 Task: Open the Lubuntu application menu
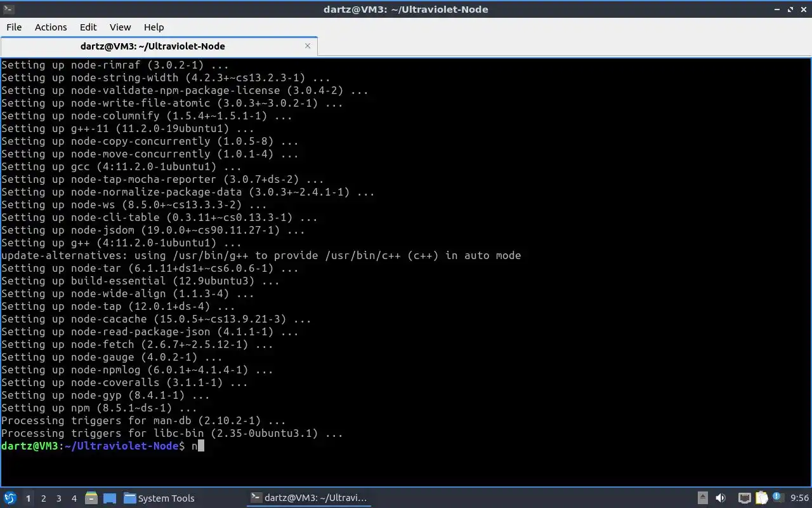pyautogui.click(x=10, y=498)
